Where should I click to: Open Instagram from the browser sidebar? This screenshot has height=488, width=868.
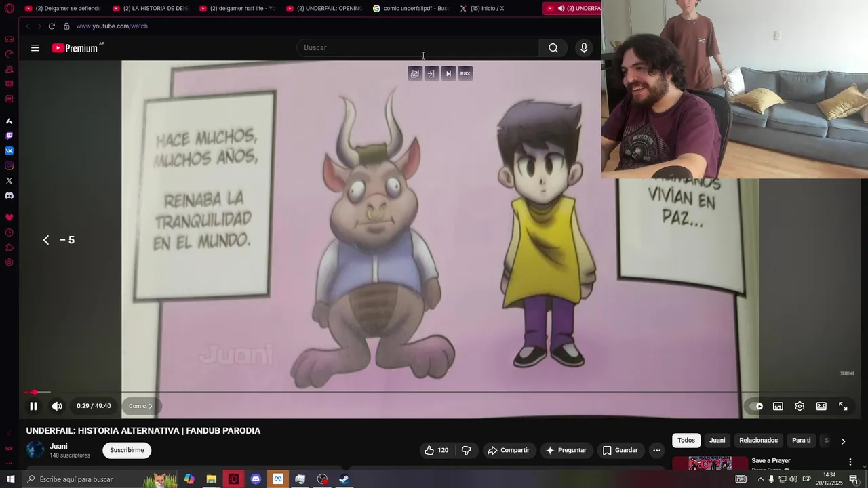9,165
